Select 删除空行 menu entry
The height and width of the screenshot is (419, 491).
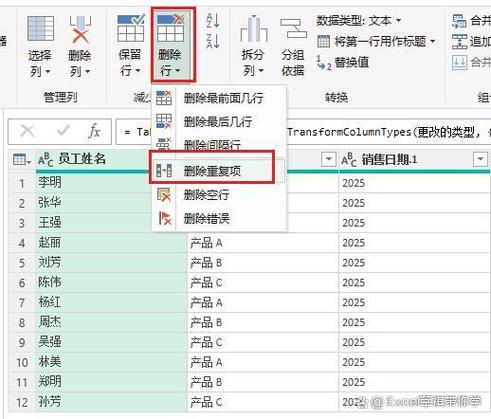pos(219,194)
